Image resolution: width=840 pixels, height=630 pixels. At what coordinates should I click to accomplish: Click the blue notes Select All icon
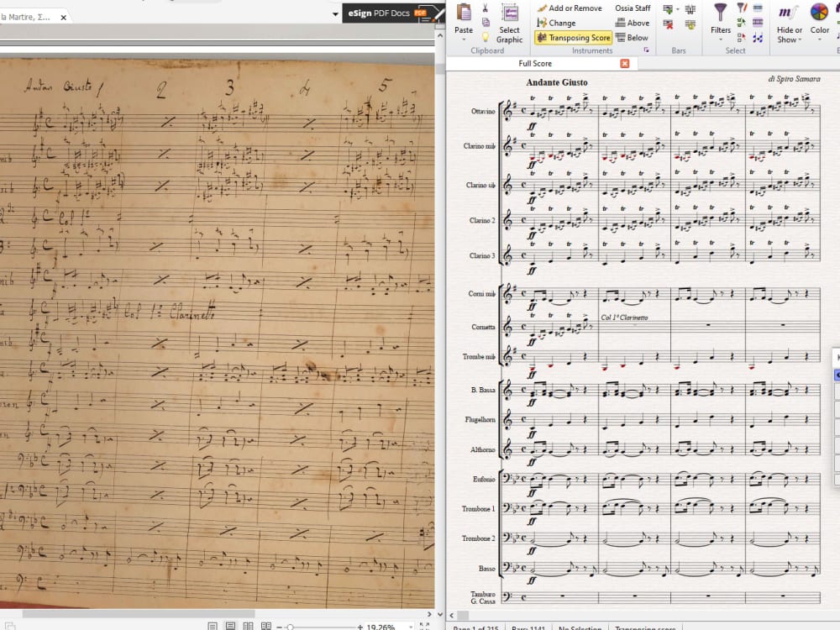tap(758, 38)
